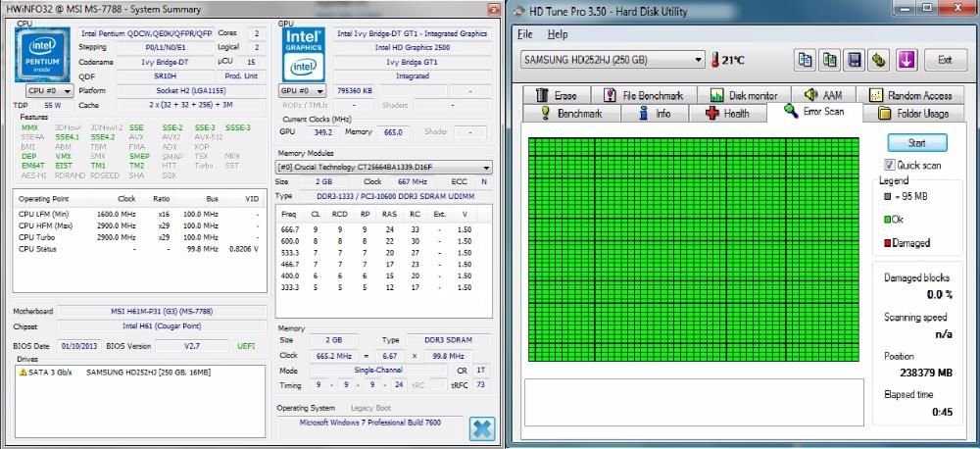Click the CPU HFM (Max) operating point row
Screen dimensions: 980x449
pos(138,225)
